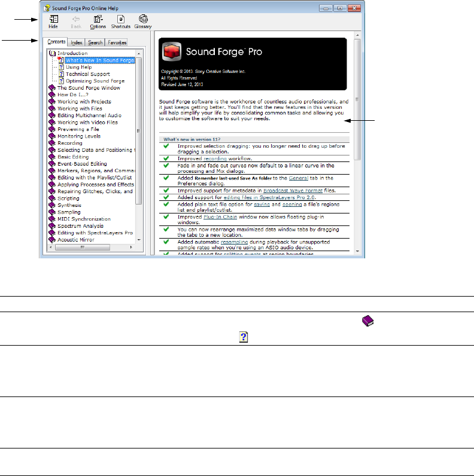The image size is (474, 476).
Task: Click the book icon beside The Sound Forge Window
Action: [52, 88]
